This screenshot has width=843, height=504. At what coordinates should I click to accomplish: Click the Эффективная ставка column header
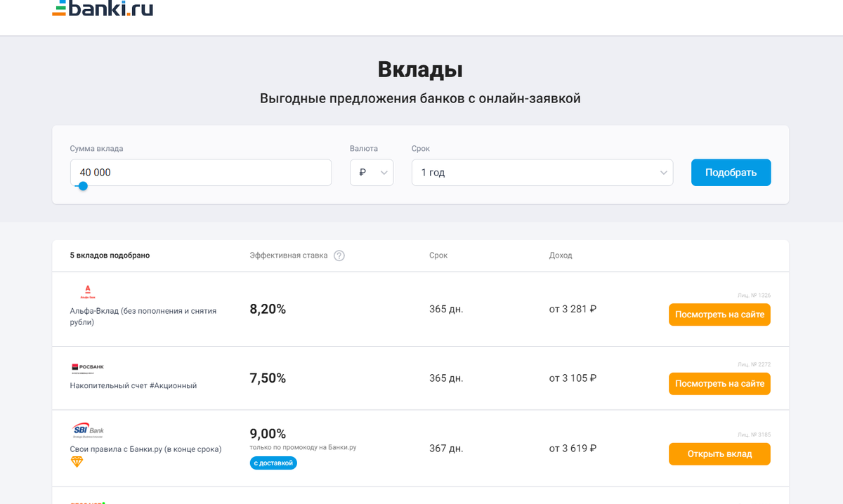(289, 256)
